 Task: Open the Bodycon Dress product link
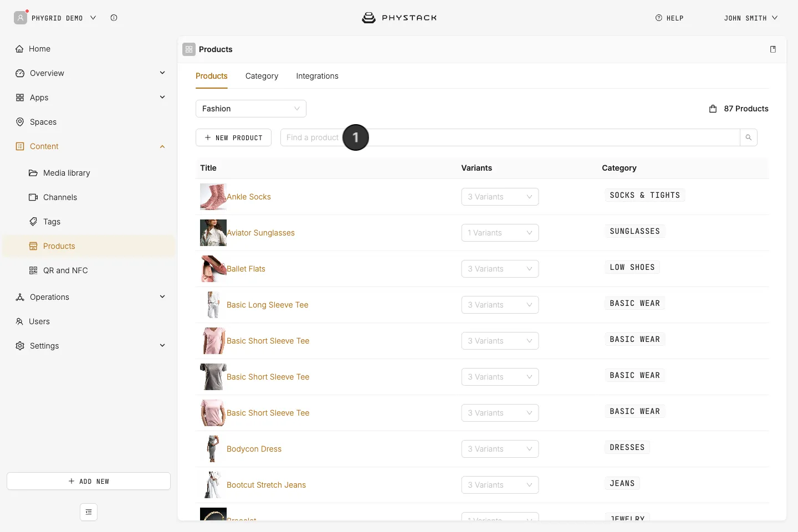[x=254, y=449]
